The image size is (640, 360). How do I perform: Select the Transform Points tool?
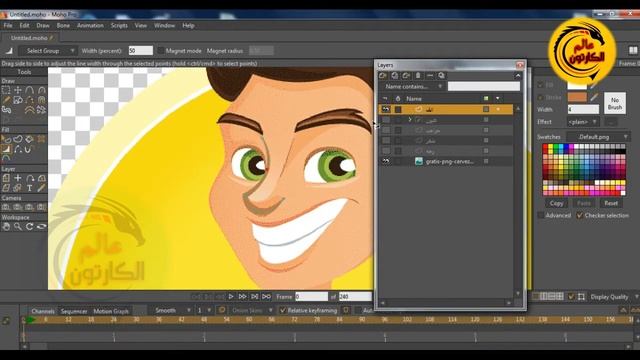(18, 90)
